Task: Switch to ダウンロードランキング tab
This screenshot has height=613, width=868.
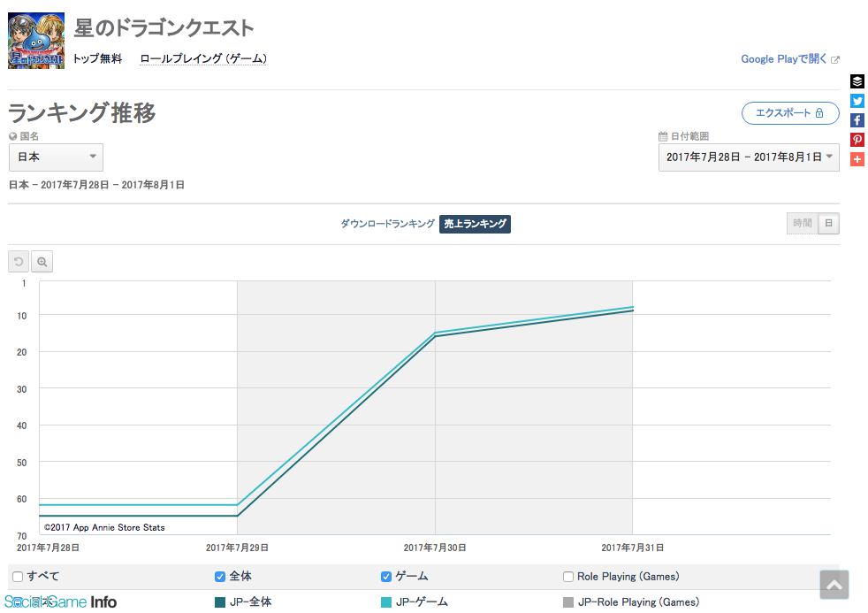Action: tap(387, 224)
